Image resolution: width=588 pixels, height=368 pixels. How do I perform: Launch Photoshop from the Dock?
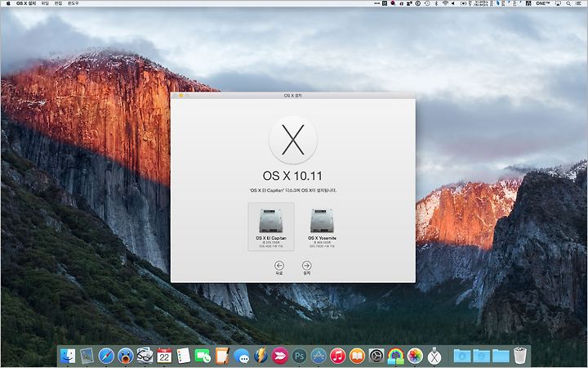coord(299,356)
